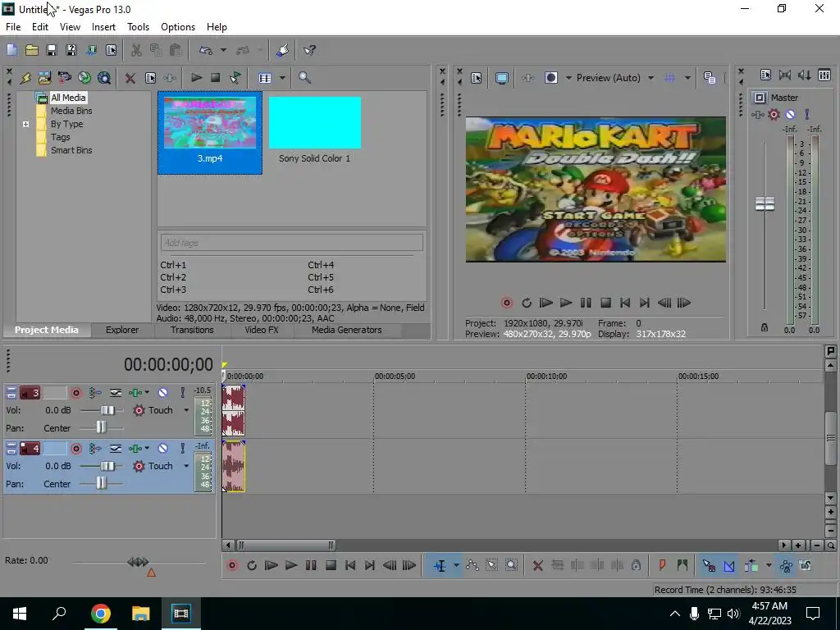Click track 3 volume slider
840x630 pixels.
107,410
